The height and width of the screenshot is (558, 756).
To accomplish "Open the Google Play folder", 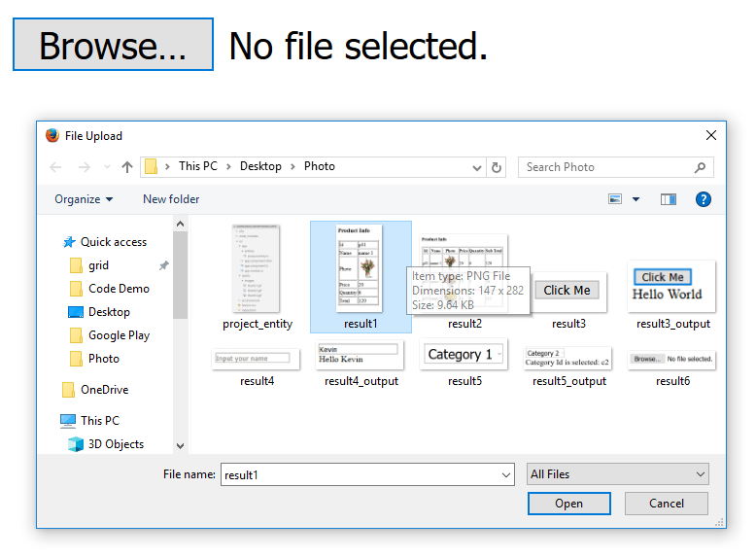I will point(110,335).
